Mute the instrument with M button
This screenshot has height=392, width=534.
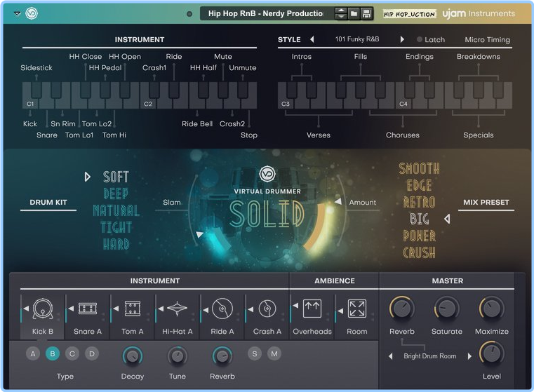point(274,353)
